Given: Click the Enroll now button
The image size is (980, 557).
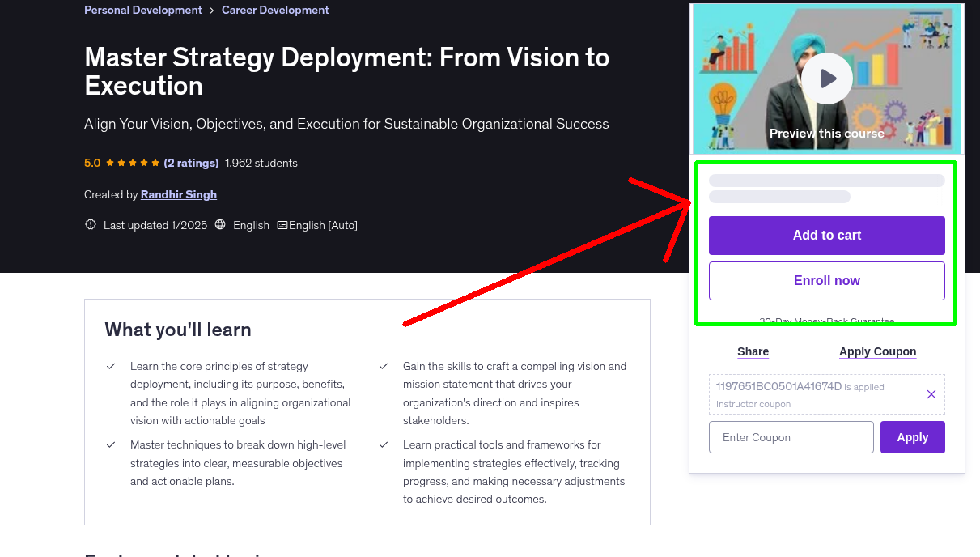Looking at the screenshot, I should click(826, 281).
